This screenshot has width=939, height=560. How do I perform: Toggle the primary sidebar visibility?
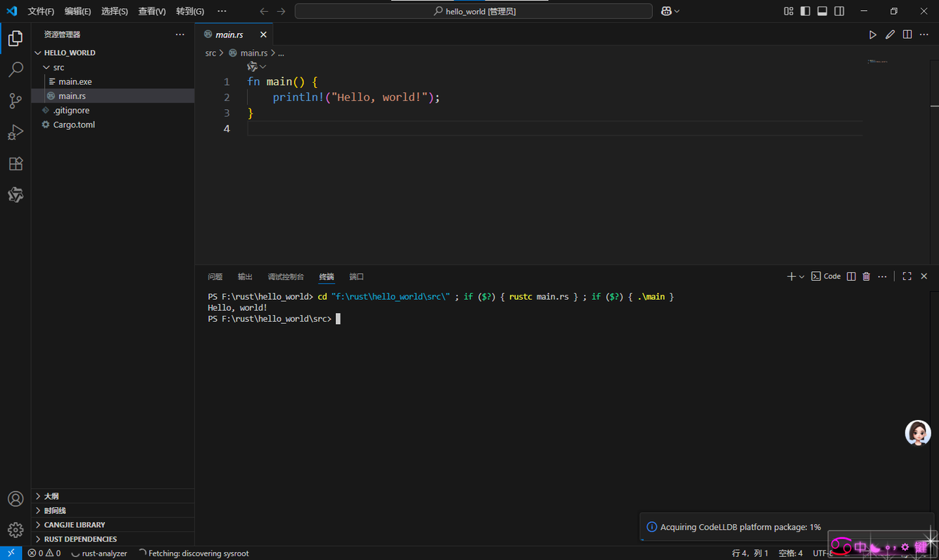click(x=805, y=11)
